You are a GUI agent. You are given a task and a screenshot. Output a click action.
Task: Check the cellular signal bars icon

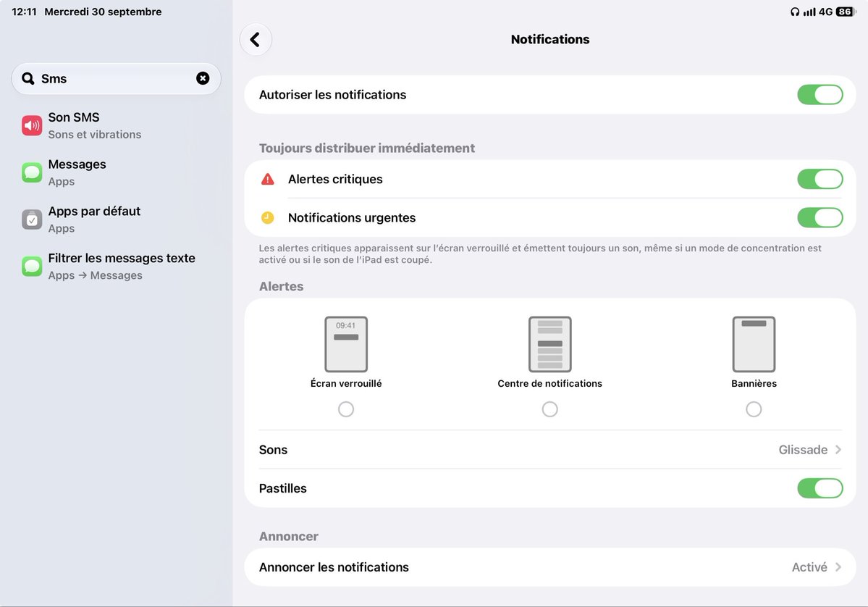809,12
